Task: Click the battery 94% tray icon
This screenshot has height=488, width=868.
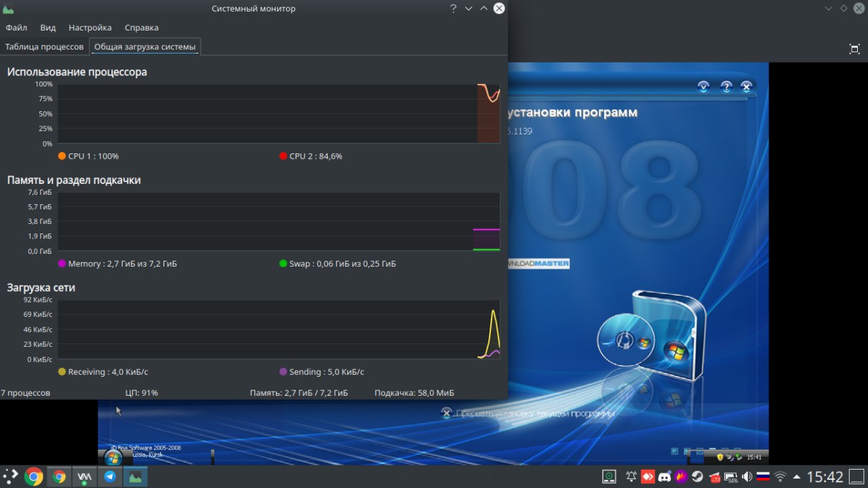Action: pyautogui.click(x=731, y=477)
